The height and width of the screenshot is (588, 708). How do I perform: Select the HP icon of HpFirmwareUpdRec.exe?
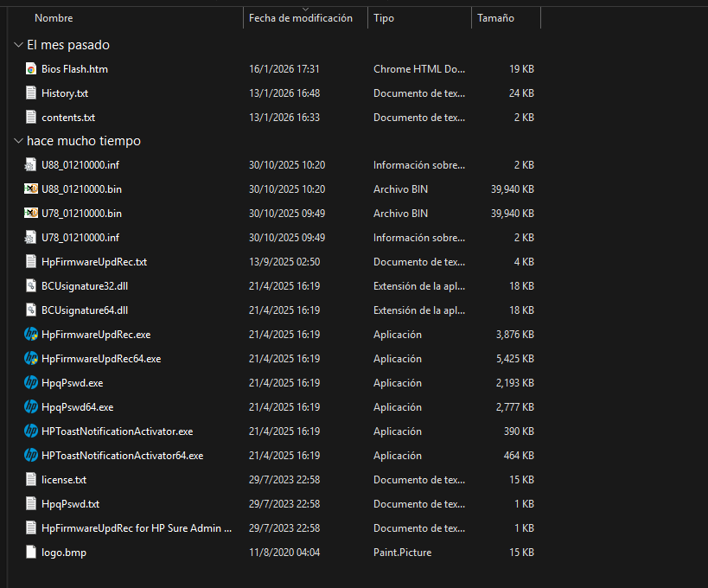coord(31,334)
